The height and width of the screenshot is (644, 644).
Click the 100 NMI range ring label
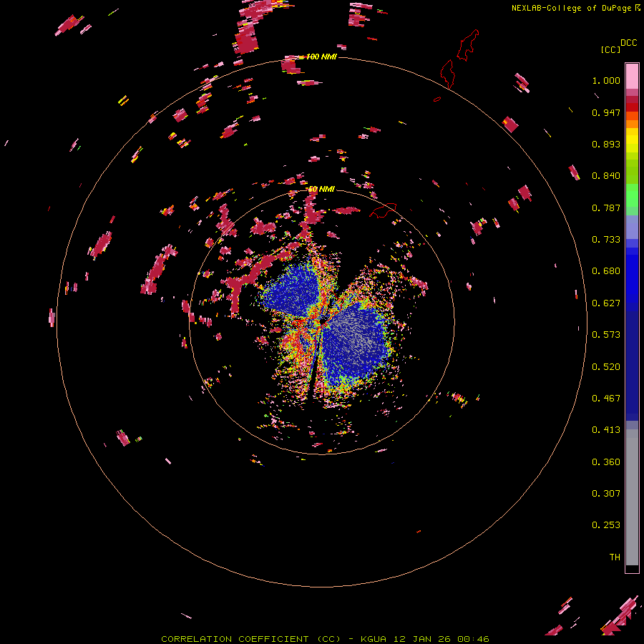[321, 57]
